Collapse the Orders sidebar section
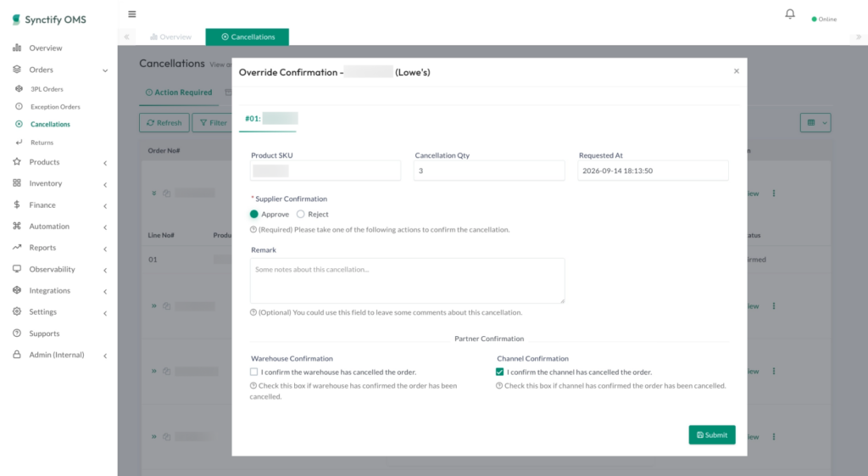868x476 pixels. pyautogui.click(x=105, y=70)
